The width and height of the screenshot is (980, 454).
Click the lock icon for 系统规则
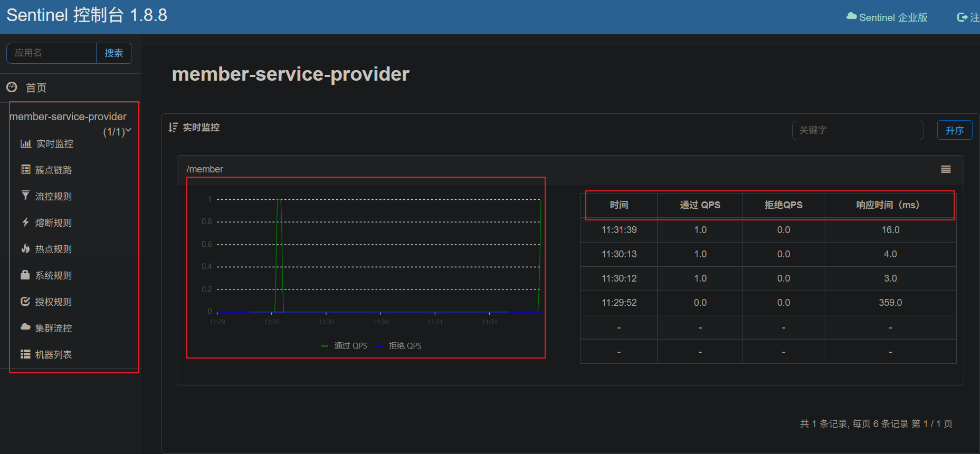click(25, 275)
